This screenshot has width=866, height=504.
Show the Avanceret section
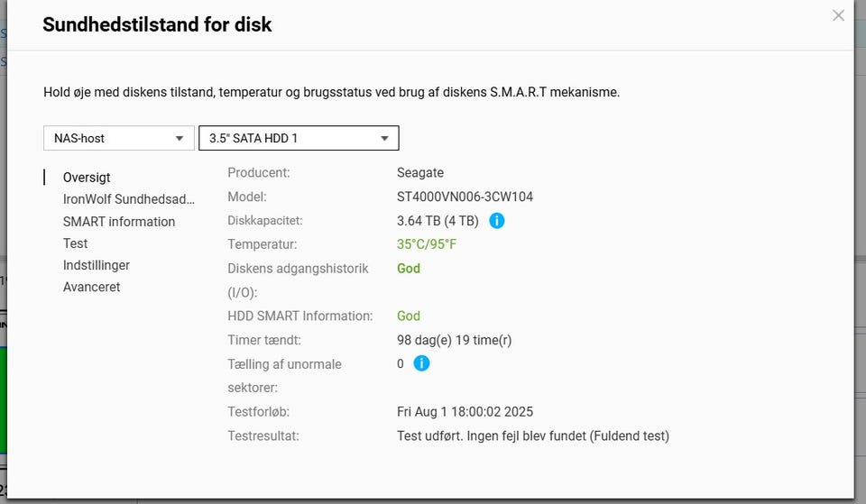pyautogui.click(x=91, y=287)
